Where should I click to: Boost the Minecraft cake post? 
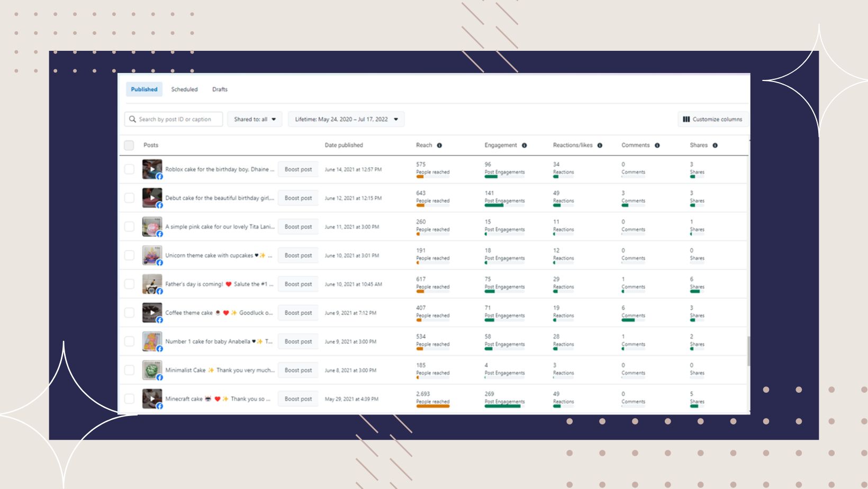[298, 399]
